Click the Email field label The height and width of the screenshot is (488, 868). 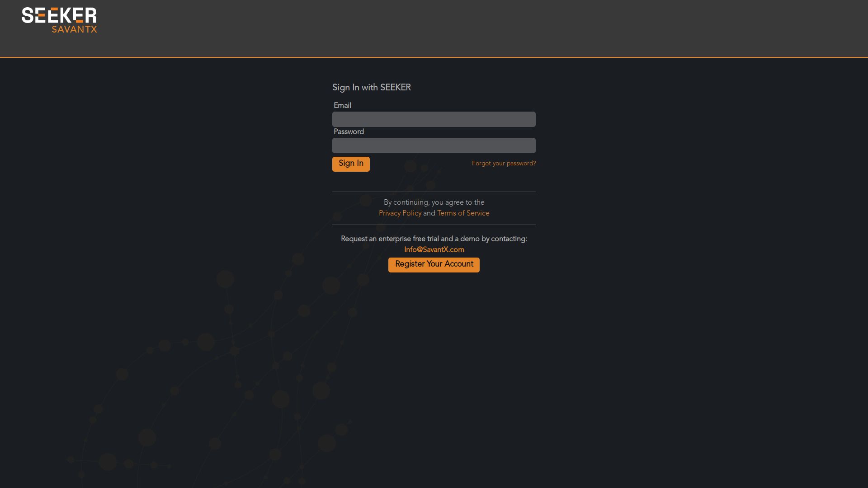342,106
